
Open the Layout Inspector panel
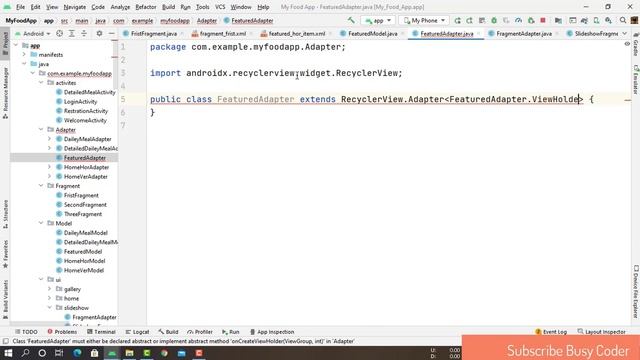coord(602,332)
